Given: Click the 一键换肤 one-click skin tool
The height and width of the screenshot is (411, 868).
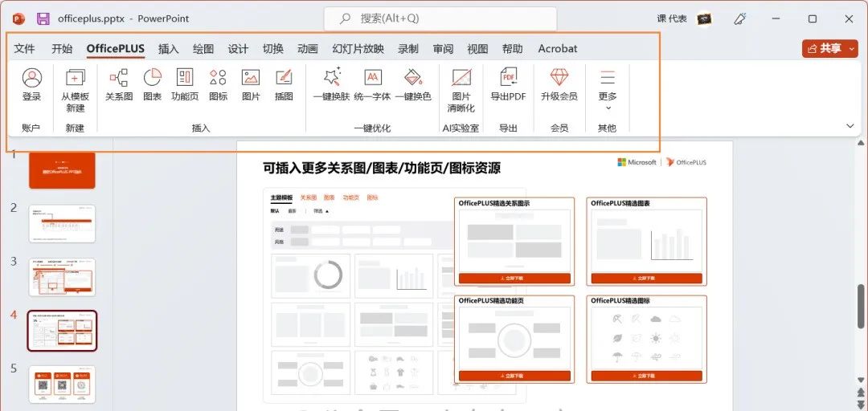Looking at the screenshot, I should point(331,85).
